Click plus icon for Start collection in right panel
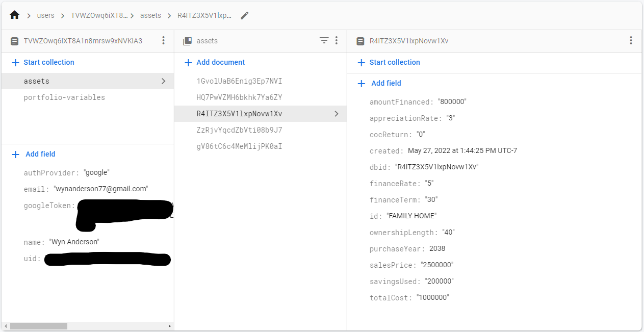The height and width of the screenshot is (332, 644). coord(362,62)
